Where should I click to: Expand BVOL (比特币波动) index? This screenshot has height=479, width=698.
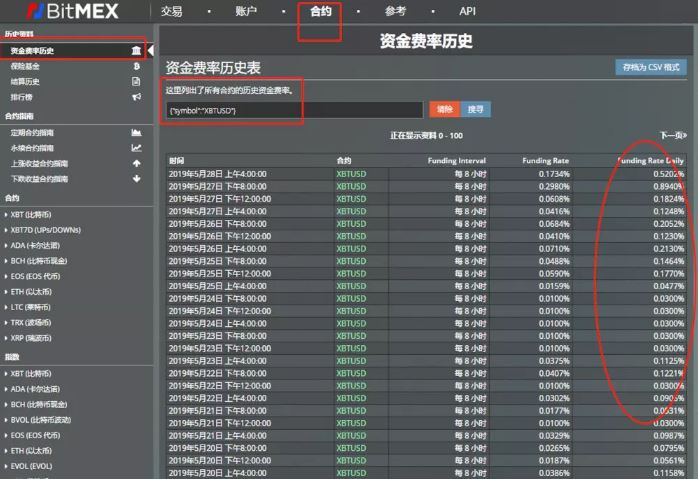pos(41,420)
